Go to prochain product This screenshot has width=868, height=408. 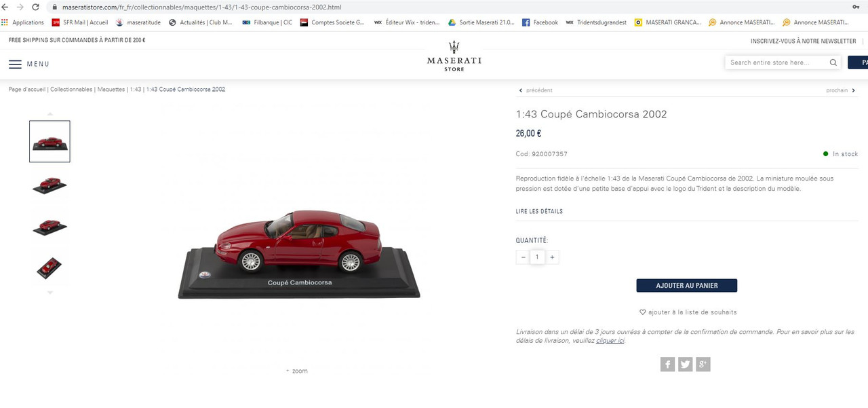pos(841,90)
